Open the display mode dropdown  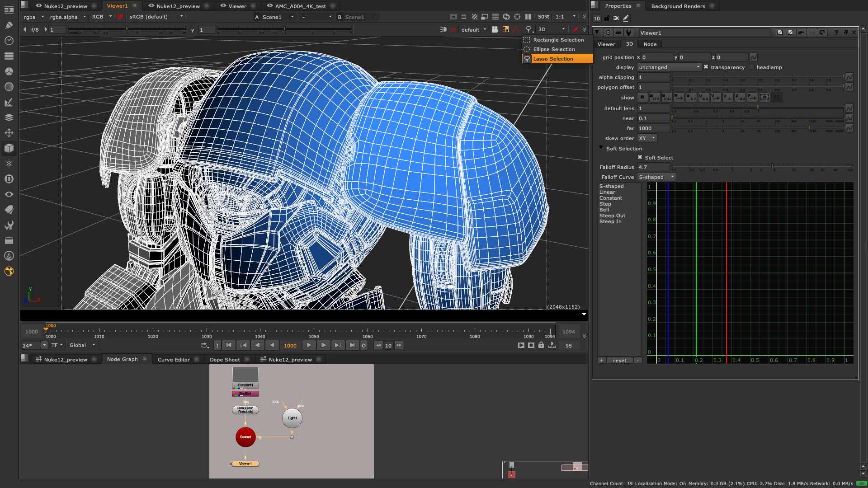pyautogui.click(x=669, y=67)
